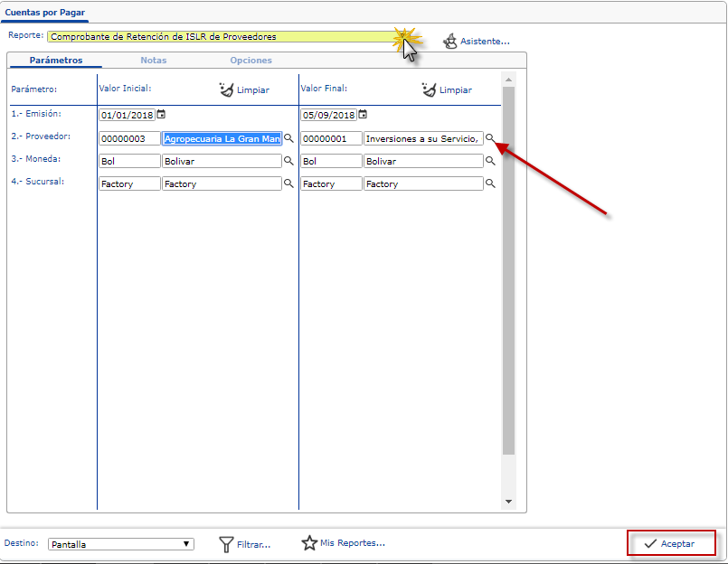Click the Mis Reportes... link text
The height and width of the screenshot is (564, 728).
[353, 542]
